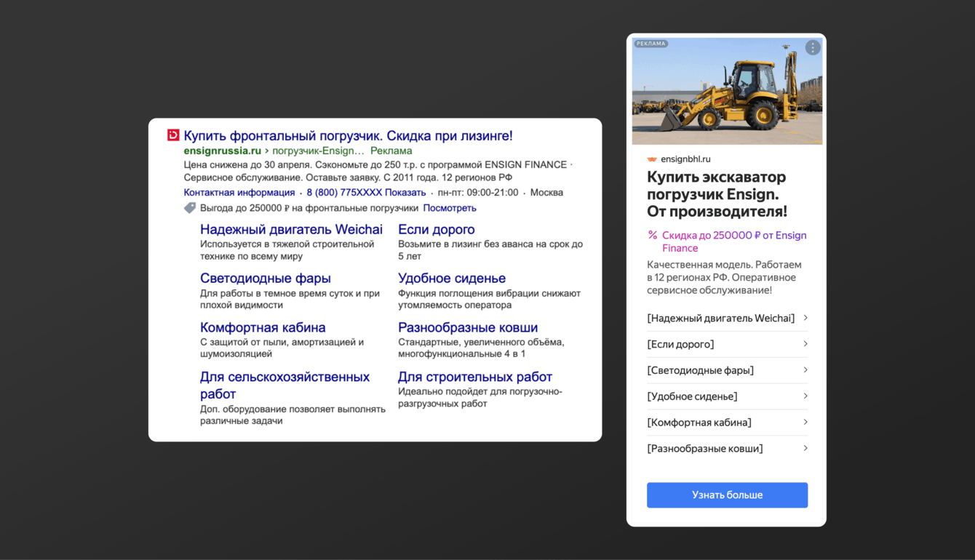Click the text Стандартные, увеличенного объёма
The height and width of the screenshot is (560, 975).
pyautogui.click(x=481, y=348)
